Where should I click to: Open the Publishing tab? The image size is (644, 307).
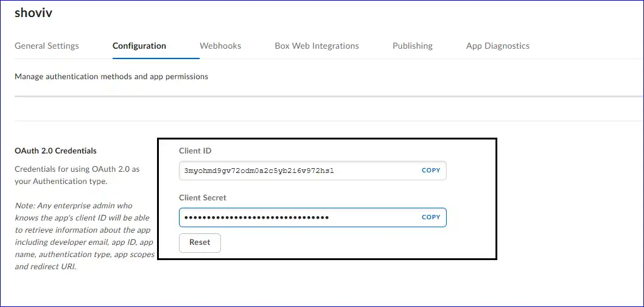(413, 46)
